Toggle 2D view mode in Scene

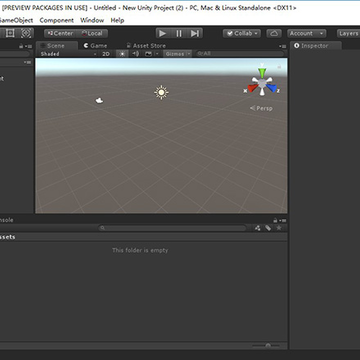[x=106, y=54]
